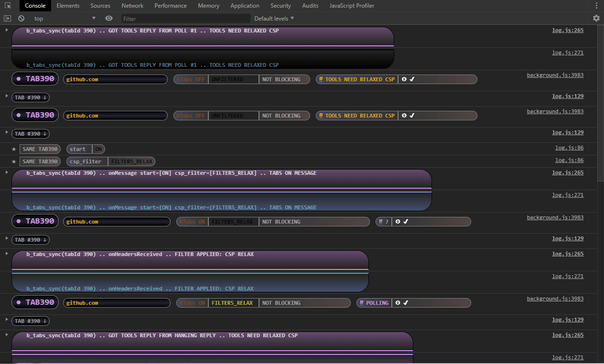
Task: Show the console sidebar panel icon
Action: (7, 18)
